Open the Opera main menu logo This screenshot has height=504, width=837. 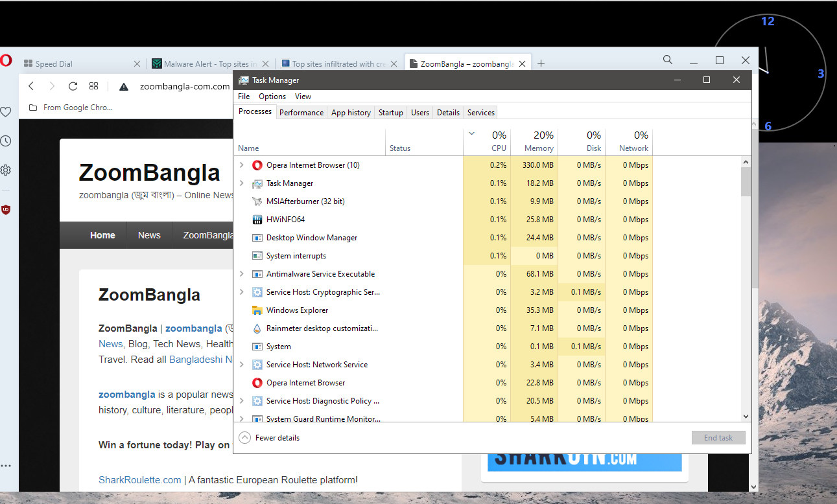click(x=5, y=61)
